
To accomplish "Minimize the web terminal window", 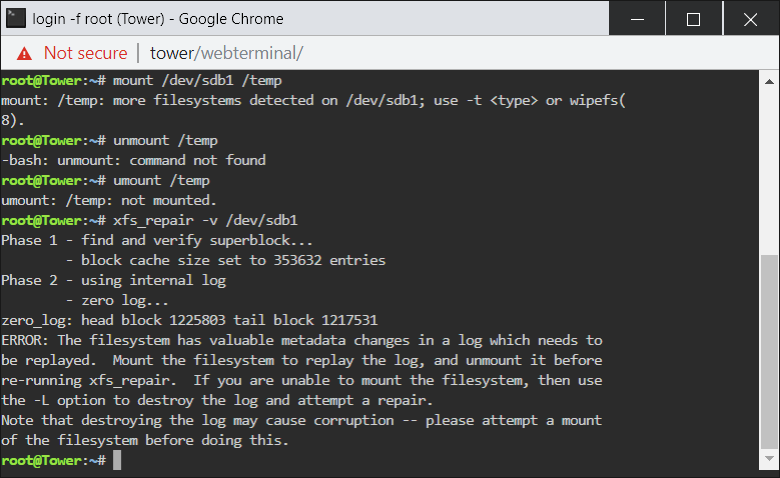I will [637, 19].
